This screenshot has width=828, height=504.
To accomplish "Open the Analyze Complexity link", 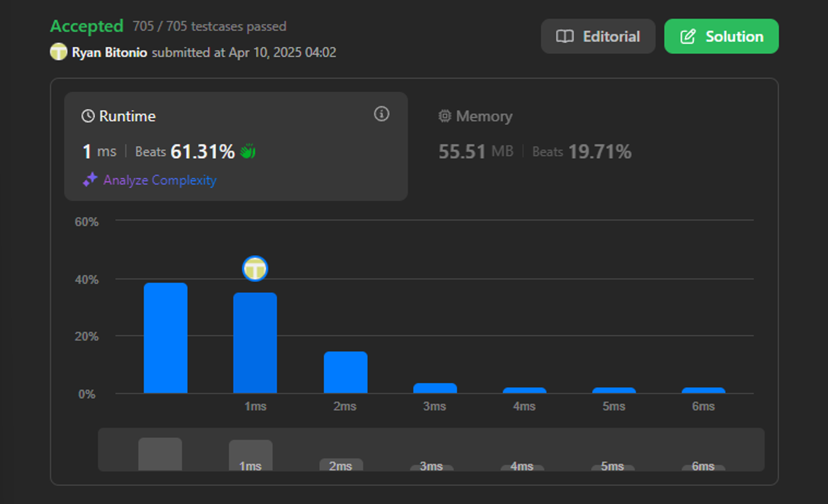I will tap(160, 180).
